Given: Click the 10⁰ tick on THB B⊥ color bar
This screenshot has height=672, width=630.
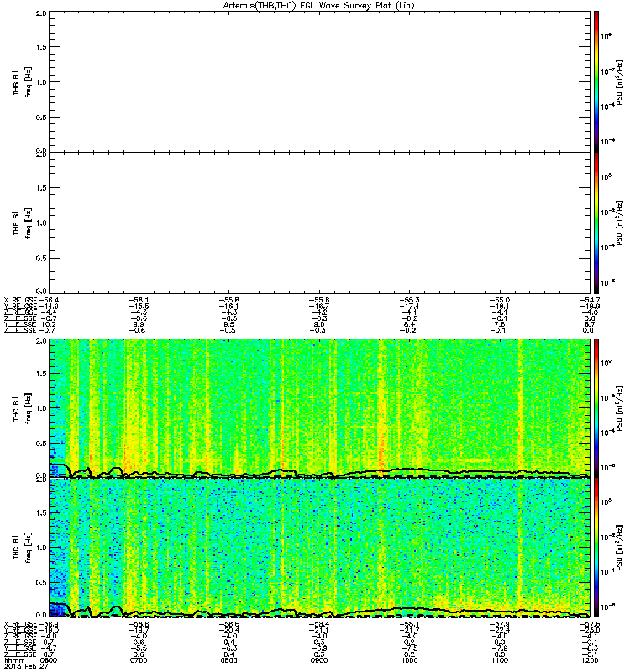Looking at the screenshot, I should click(x=606, y=36).
